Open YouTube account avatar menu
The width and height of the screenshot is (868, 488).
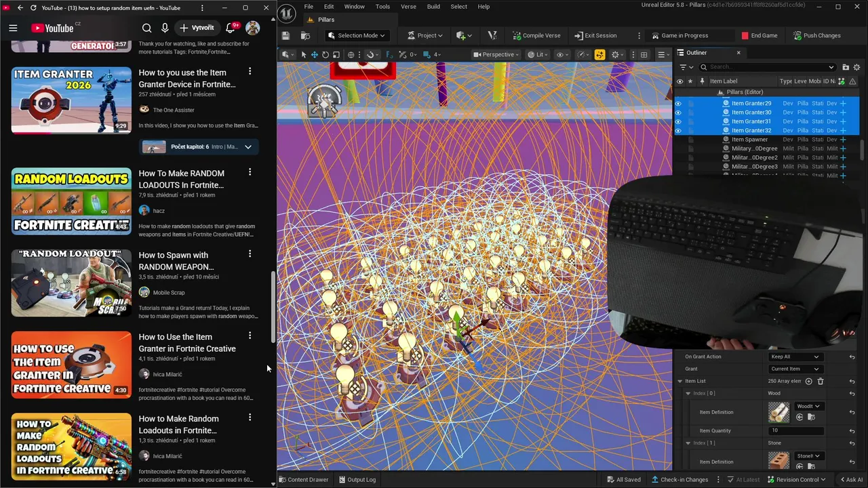tap(253, 28)
